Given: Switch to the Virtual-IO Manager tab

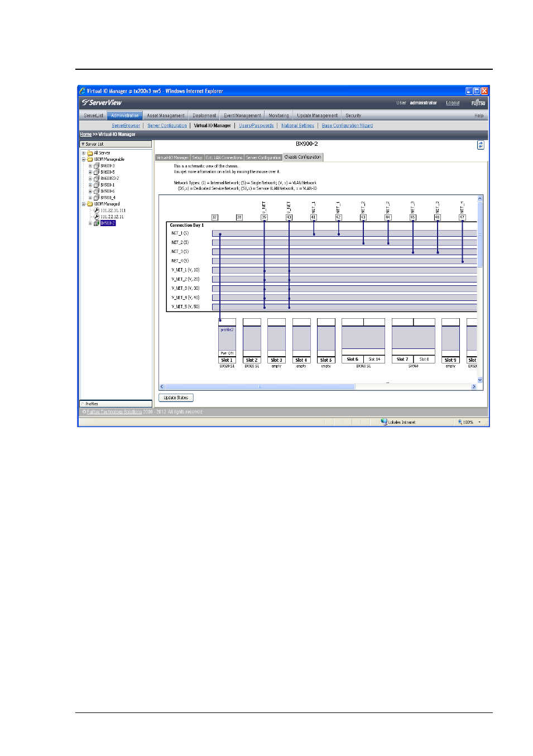Looking at the screenshot, I should click(172, 157).
